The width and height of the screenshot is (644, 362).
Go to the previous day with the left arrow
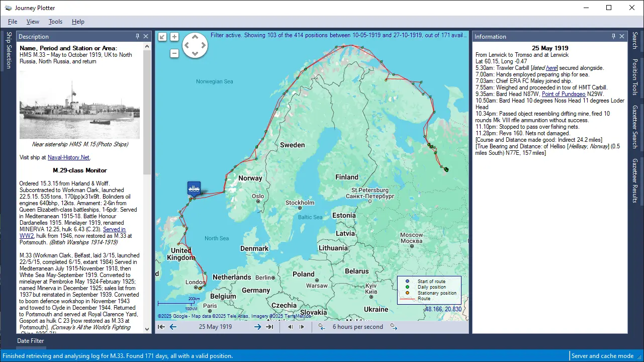pos(173,327)
